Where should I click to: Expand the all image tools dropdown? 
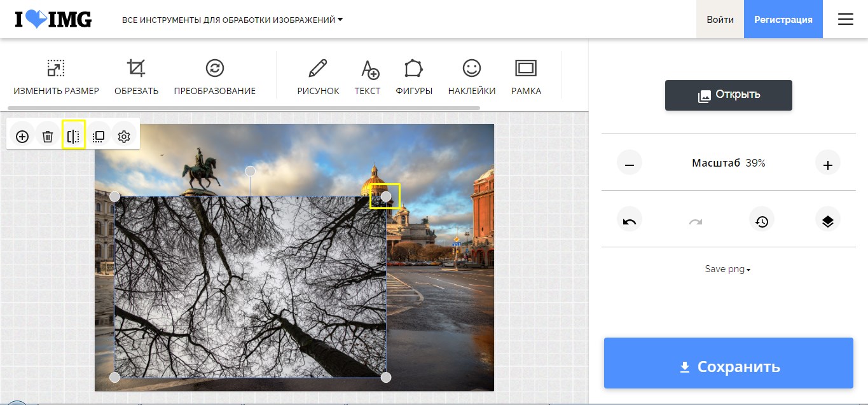click(232, 20)
